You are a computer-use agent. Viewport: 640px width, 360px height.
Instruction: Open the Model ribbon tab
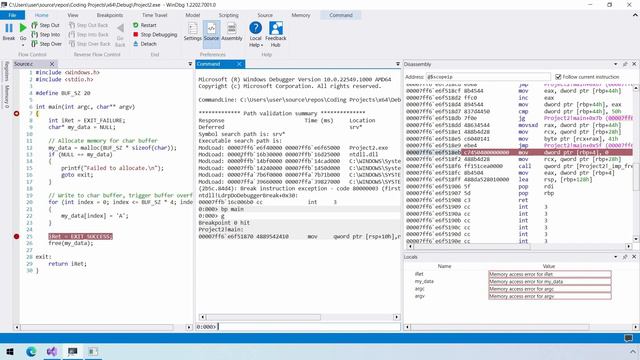(193, 15)
